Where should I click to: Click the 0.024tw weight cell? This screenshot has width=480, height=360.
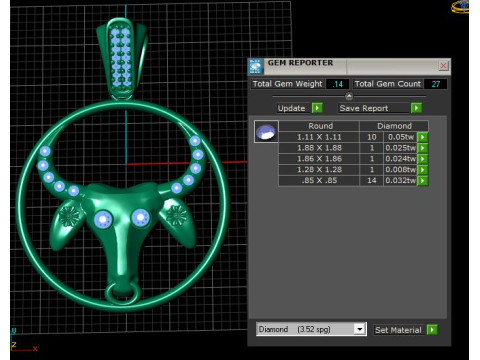[x=400, y=159]
